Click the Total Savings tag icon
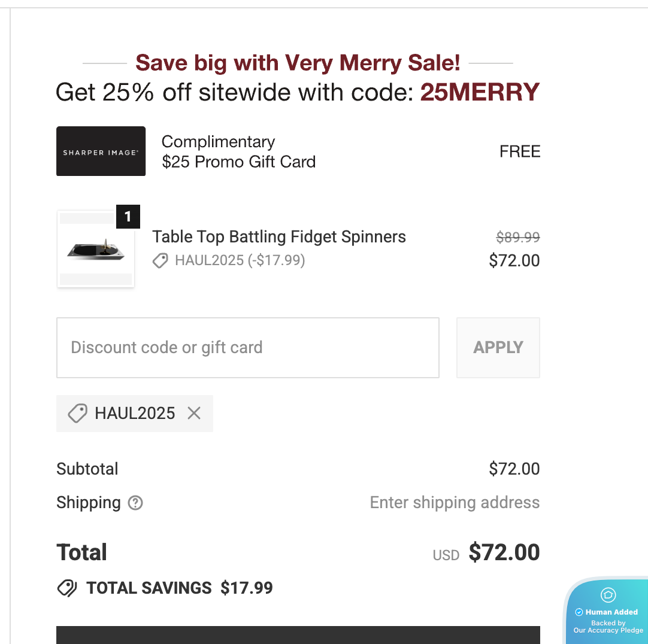Image resolution: width=648 pixels, height=644 pixels. 67,588
